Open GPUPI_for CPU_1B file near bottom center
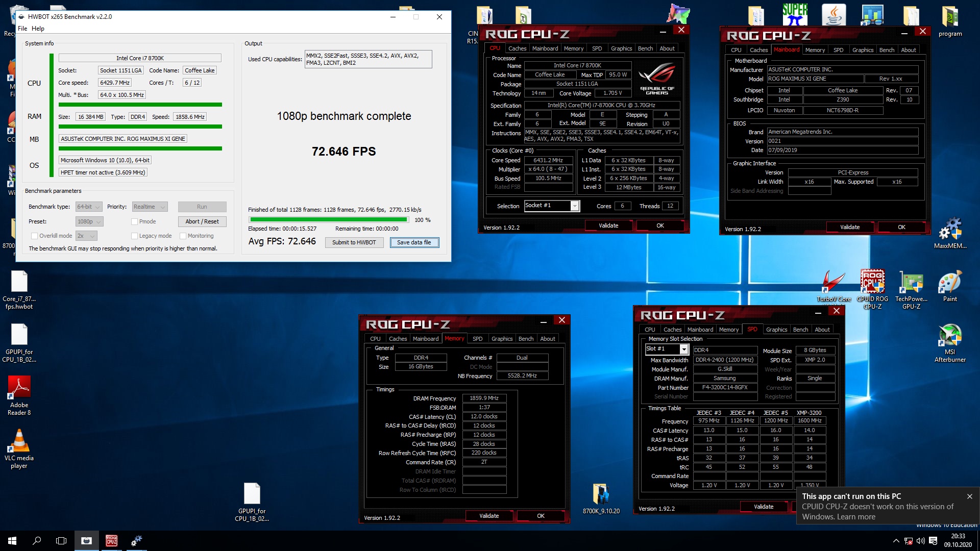 (x=252, y=502)
